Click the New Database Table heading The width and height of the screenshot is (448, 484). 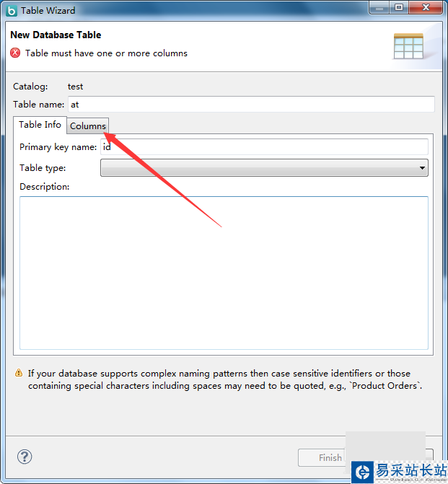[x=56, y=35]
